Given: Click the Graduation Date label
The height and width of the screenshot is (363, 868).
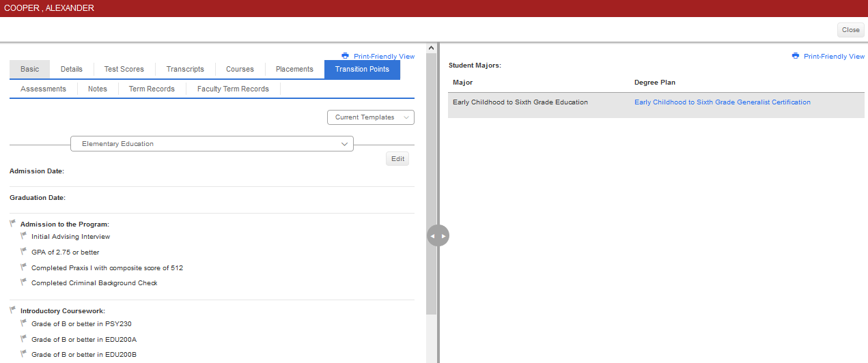Looking at the screenshot, I should click(38, 198).
